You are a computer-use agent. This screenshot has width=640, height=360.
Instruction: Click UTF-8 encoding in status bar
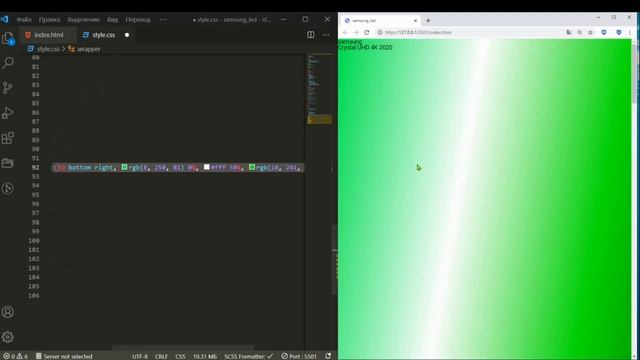pyautogui.click(x=140, y=356)
